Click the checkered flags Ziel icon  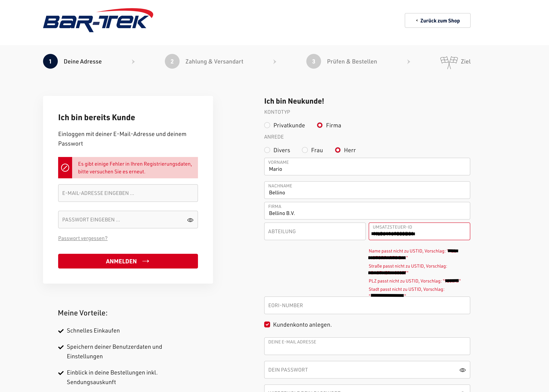(x=449, y=62)
